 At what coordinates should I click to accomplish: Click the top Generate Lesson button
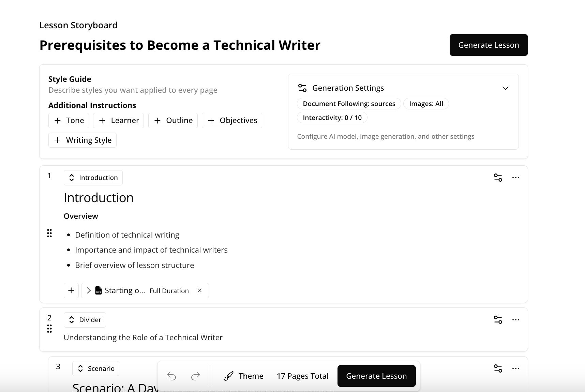point(489,45)
